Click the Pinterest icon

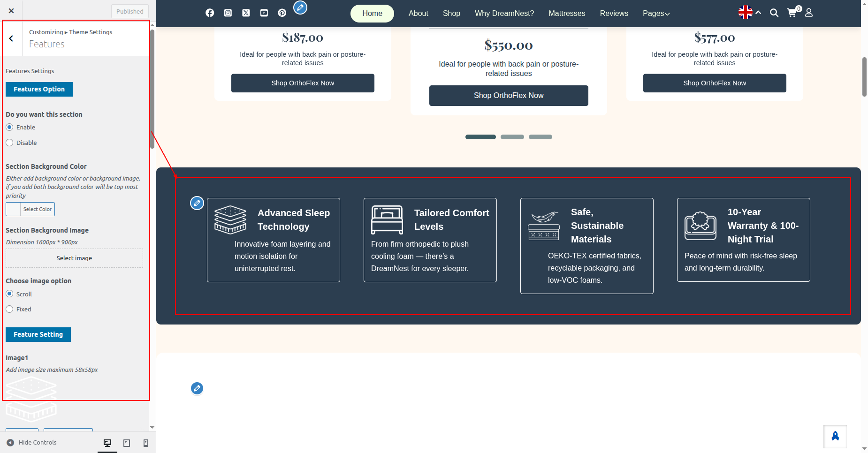[282, 13]
